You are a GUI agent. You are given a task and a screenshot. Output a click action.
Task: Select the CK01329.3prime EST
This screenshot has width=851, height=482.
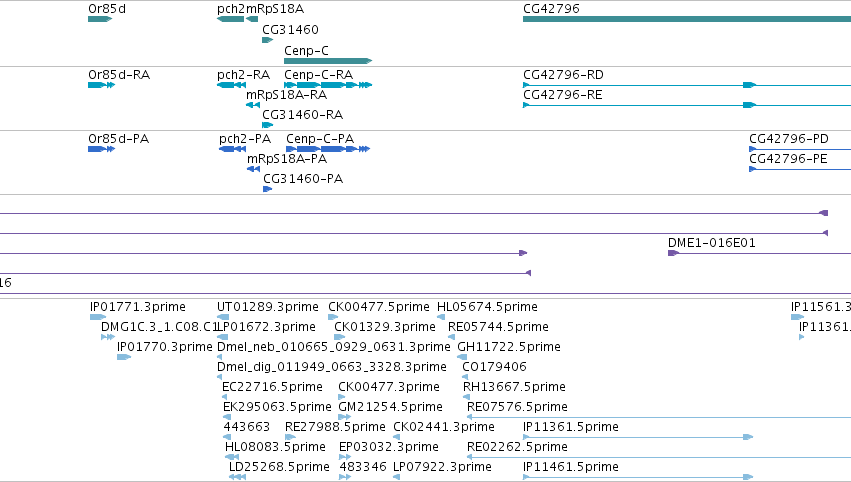coord(339,337)
